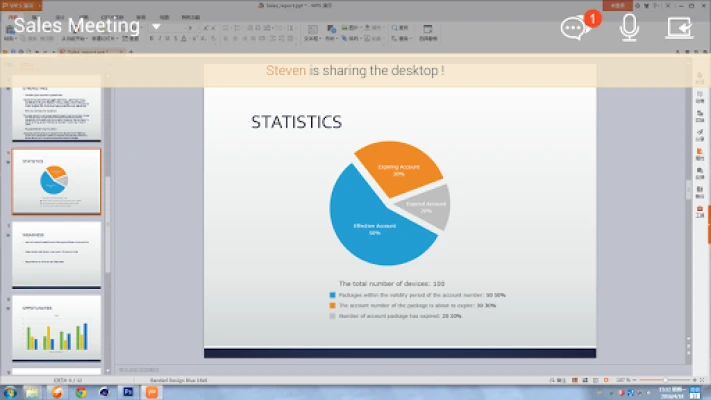Click the red login button in title bar
The image size is (711, 400).
[617, 5]
